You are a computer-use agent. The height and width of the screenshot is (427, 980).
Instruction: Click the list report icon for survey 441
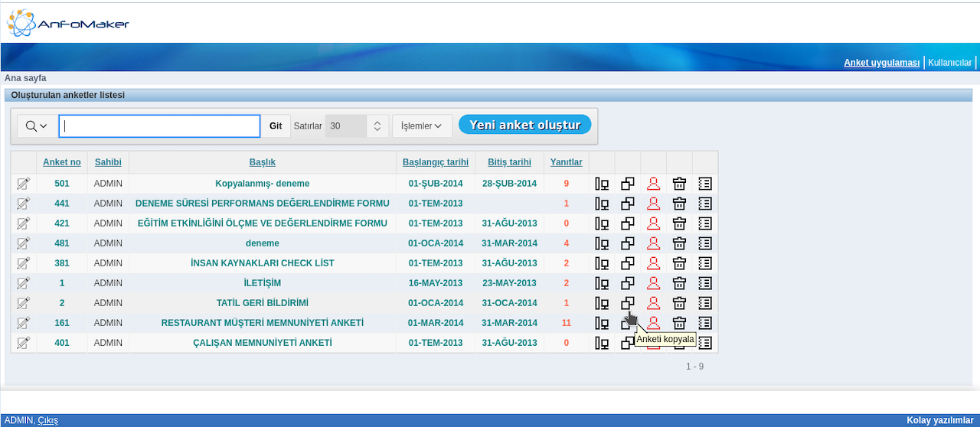point(705,204)
